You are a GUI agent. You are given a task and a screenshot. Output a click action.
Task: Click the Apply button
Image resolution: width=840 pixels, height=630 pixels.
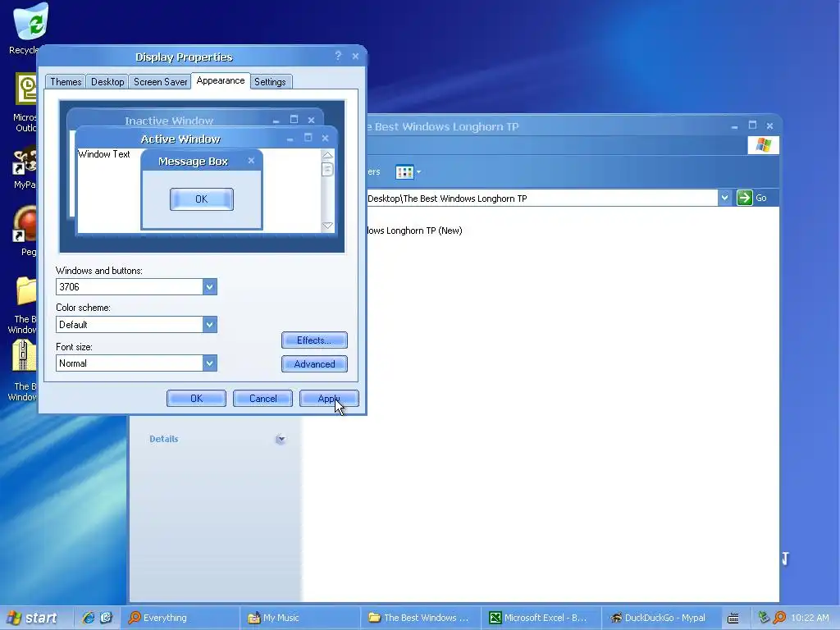tap(329, 398)
